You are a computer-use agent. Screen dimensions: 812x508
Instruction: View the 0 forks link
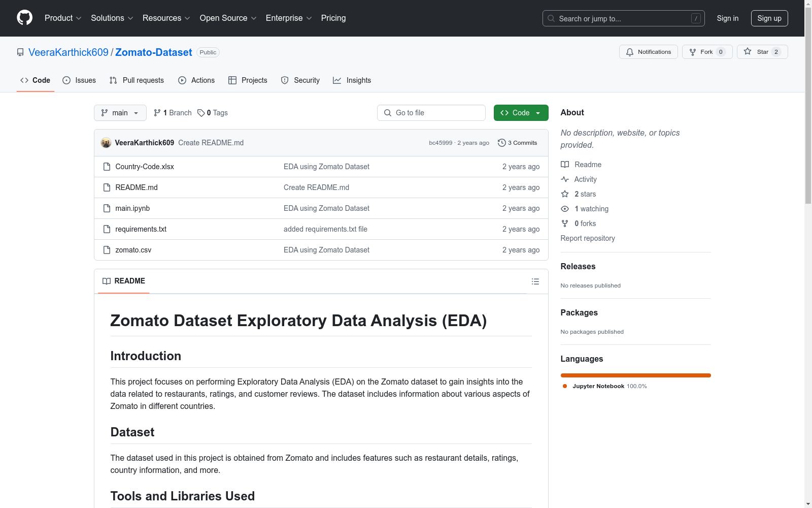[579, 224]
